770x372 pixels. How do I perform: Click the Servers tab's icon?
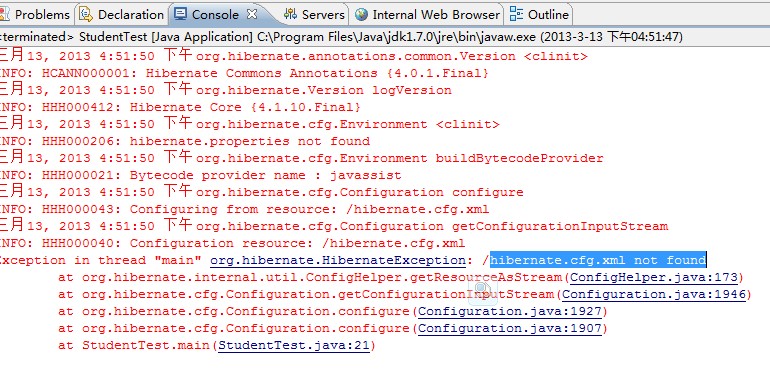click(x=290, y=14)
